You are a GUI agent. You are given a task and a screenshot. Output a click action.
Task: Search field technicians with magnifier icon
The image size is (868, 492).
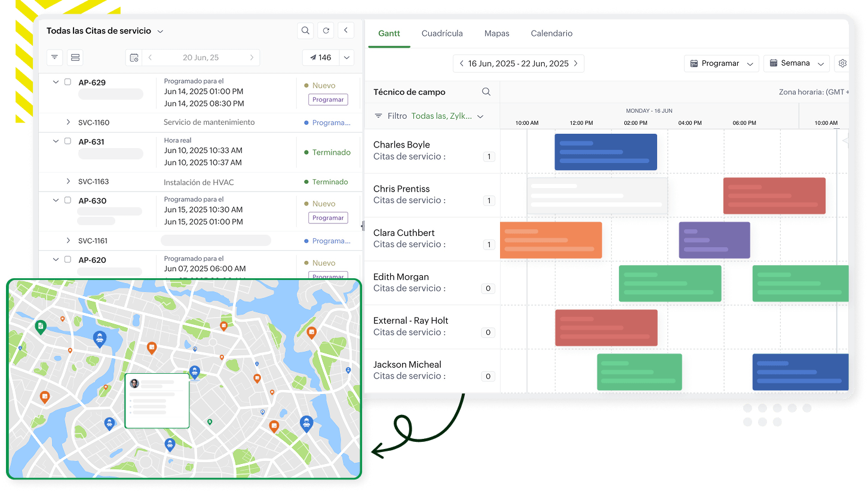pyautogui.click(x=486, y=92)
